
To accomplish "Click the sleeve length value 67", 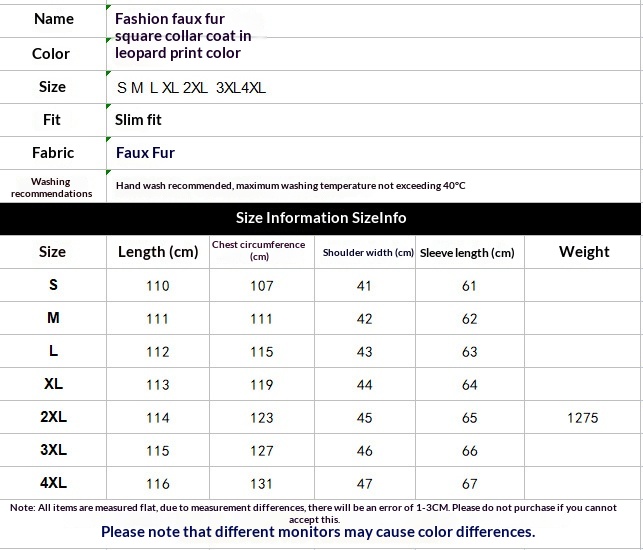I will [x=470, y=484].
